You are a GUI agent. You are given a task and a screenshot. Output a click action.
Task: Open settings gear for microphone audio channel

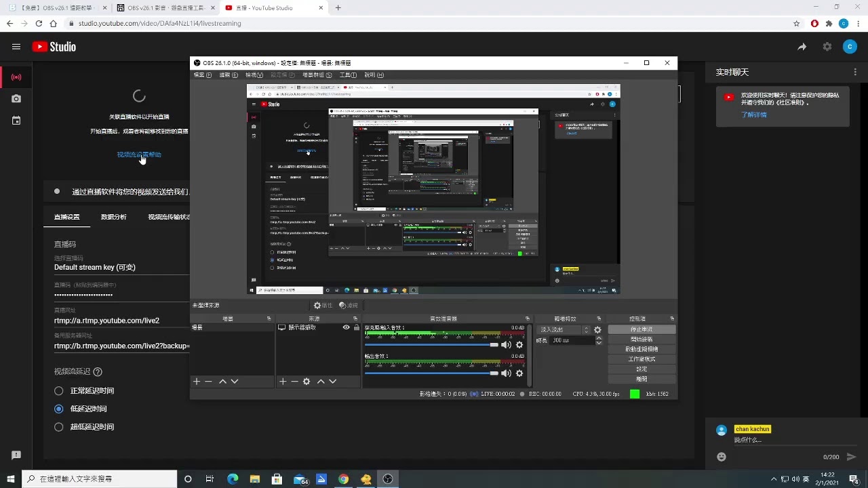[x=519, y=345]
